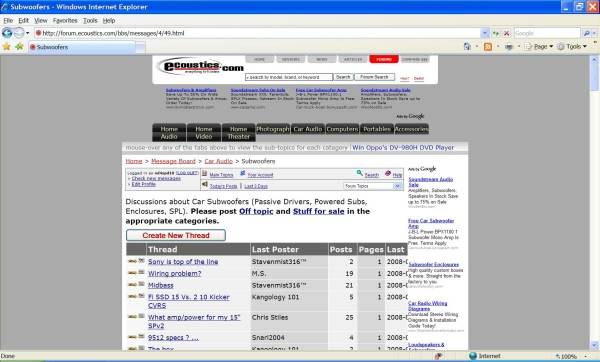The height and width of the screenshot is (362, 600).
Task: Click the Print toolbar icon
Action: click(509, 47)
